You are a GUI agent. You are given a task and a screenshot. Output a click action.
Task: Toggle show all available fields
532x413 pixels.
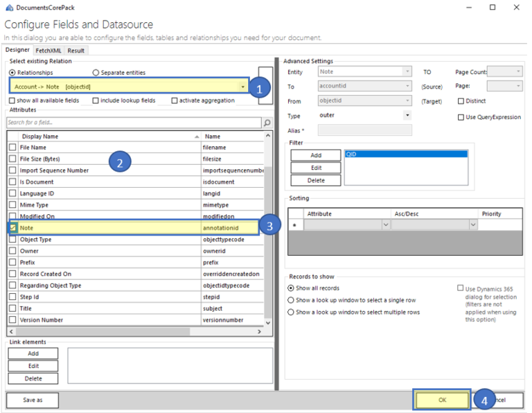click(12, 100)
